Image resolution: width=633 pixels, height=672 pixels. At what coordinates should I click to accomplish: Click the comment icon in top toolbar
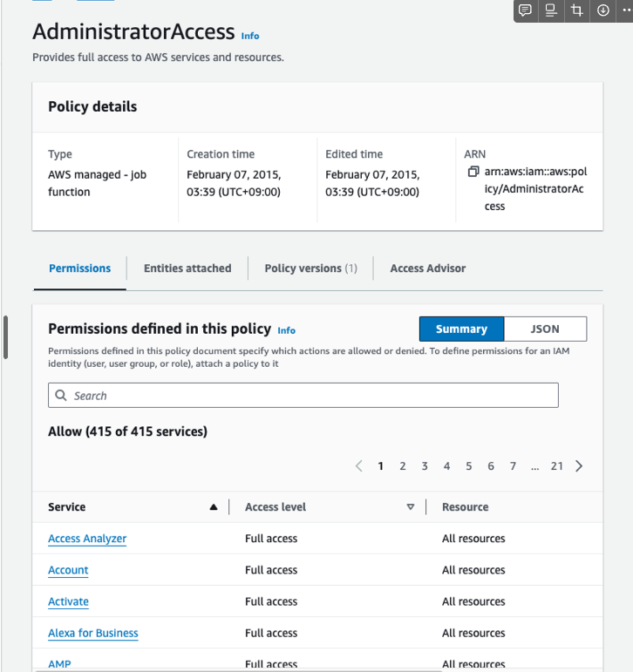[525, 10]
